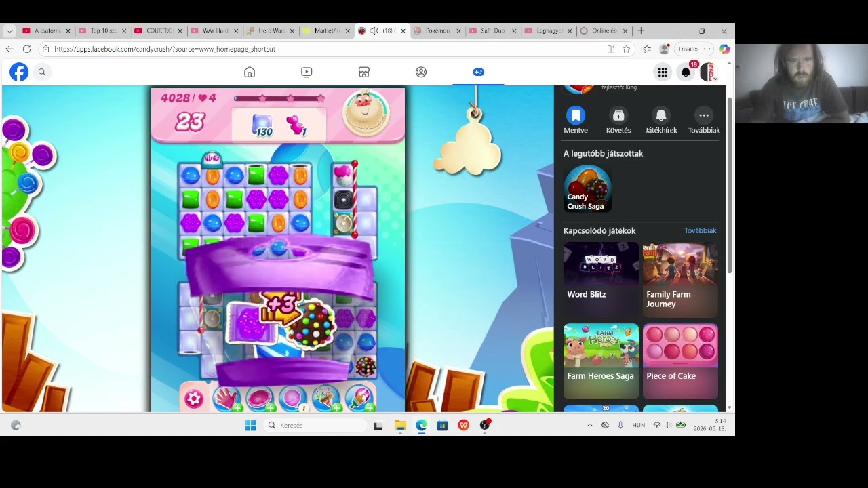Select the sprinkle party popper booster

(x=326, y=399)
